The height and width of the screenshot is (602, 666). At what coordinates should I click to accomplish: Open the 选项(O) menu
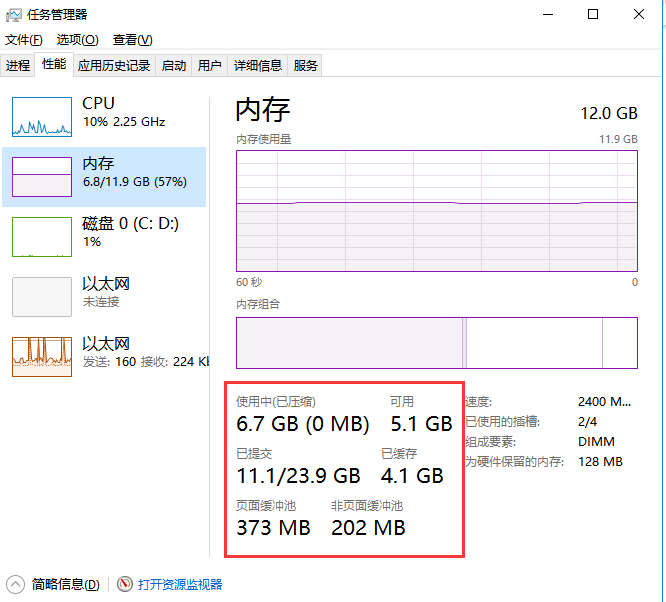[x=77, y=40]
